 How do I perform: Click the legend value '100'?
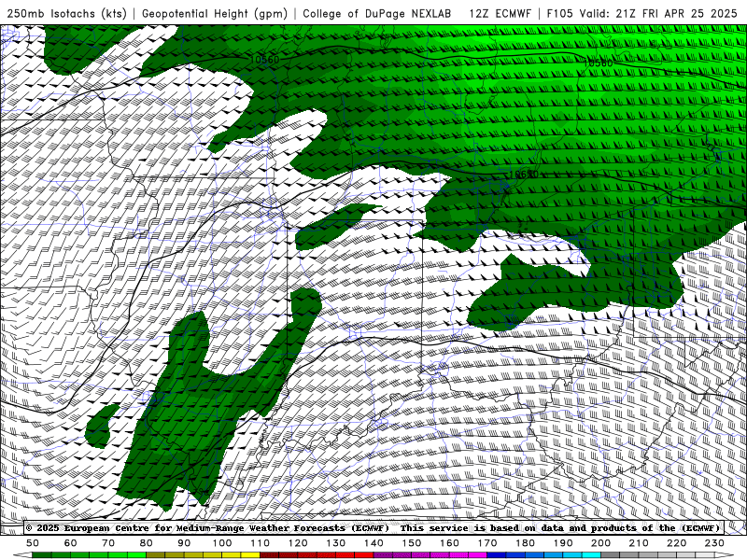click(x=222, y=543)
